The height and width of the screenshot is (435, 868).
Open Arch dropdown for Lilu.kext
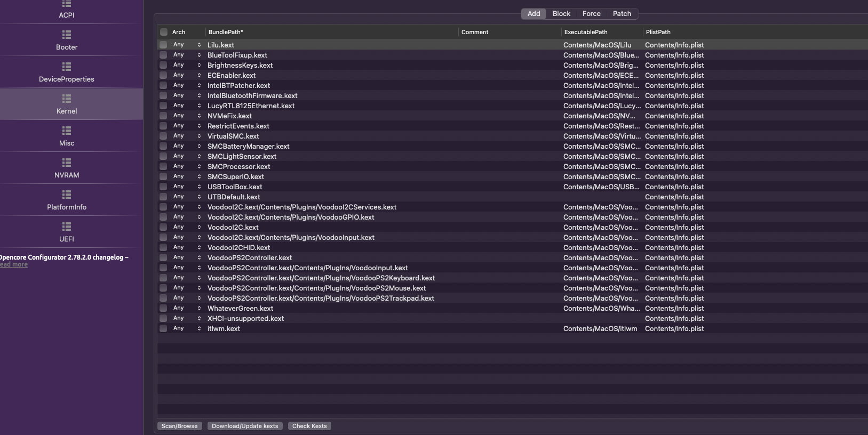click(x=187, y=45)
